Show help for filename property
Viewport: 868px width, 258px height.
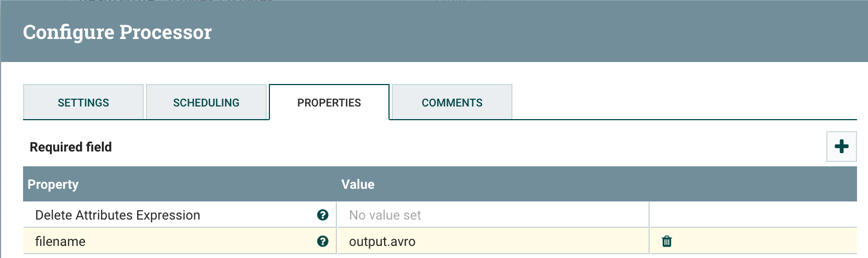(323, 242)
